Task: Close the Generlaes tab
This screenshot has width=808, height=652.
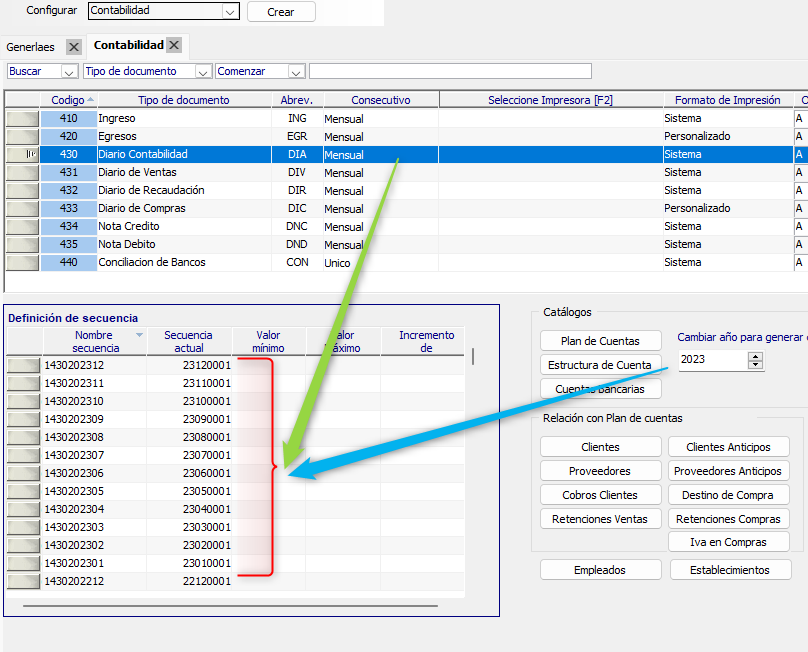Action: click(73, 47)
